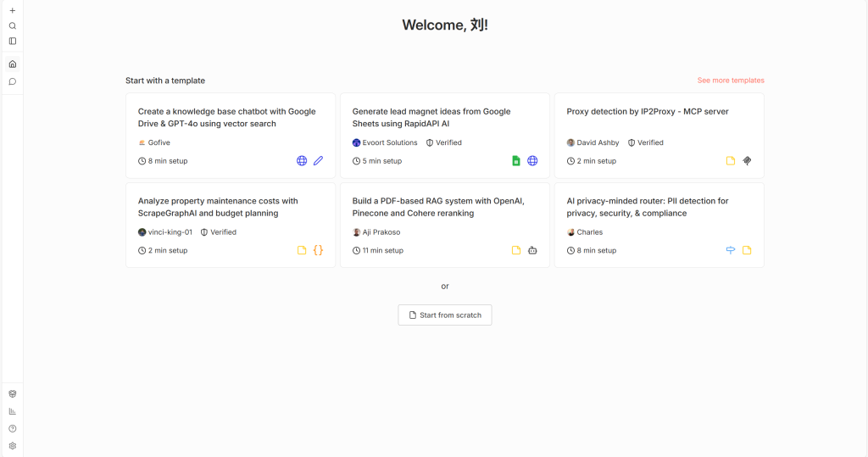Click the plus icon in the sidebar
Image resolution: width=868 pixels, height=457 pixels.
[13, 10]
